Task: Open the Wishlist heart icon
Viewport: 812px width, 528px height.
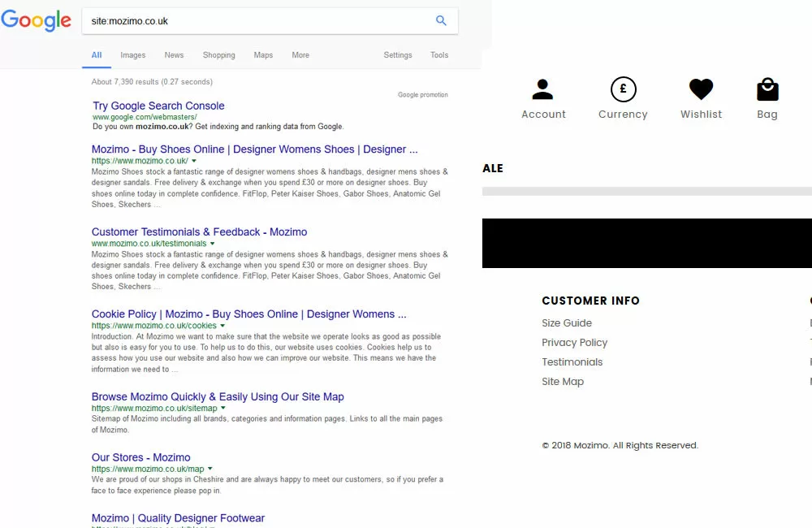Action: [x=701, y=89]
